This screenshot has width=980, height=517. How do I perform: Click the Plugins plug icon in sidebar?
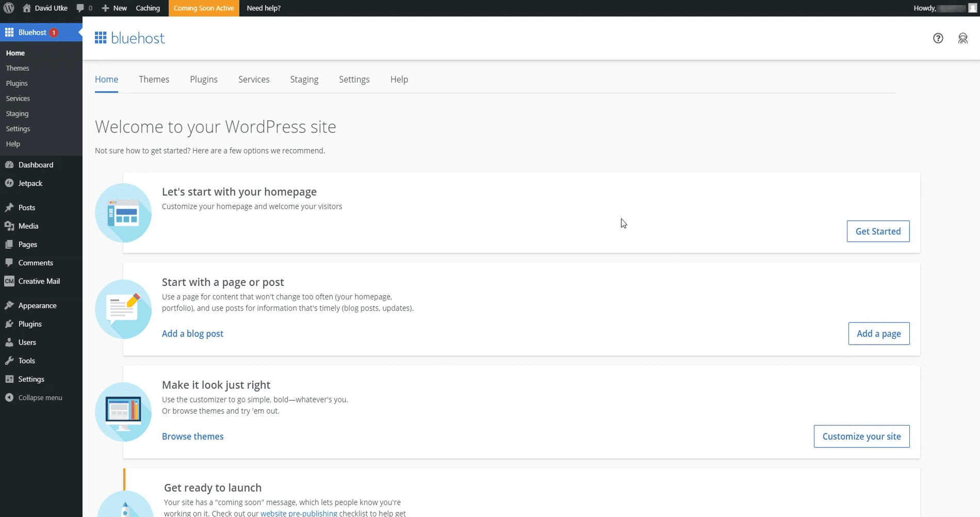pyautogui.click(x=9, y=324)
